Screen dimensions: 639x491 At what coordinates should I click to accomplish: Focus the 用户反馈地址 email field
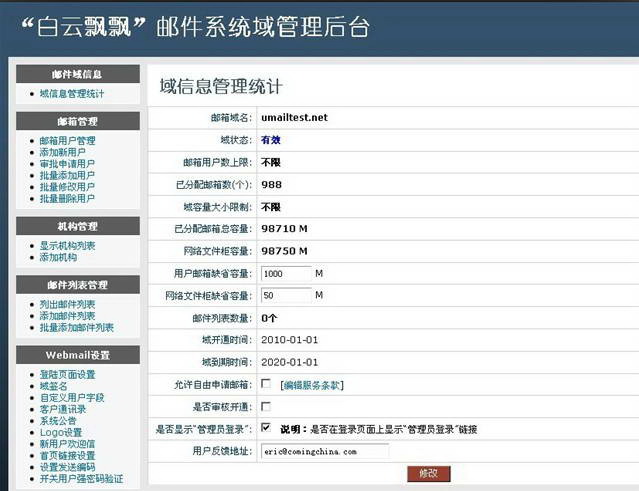(x=325, y=451)
